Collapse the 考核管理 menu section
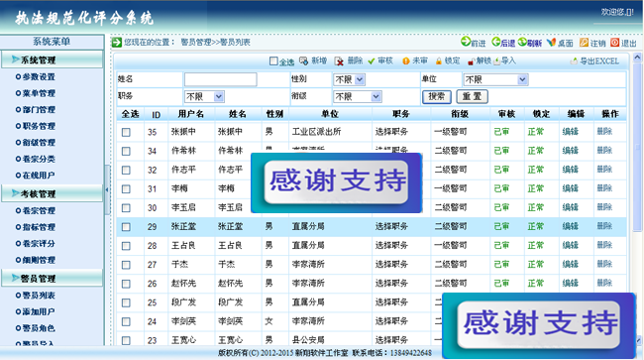 click(x=53, y=193)
